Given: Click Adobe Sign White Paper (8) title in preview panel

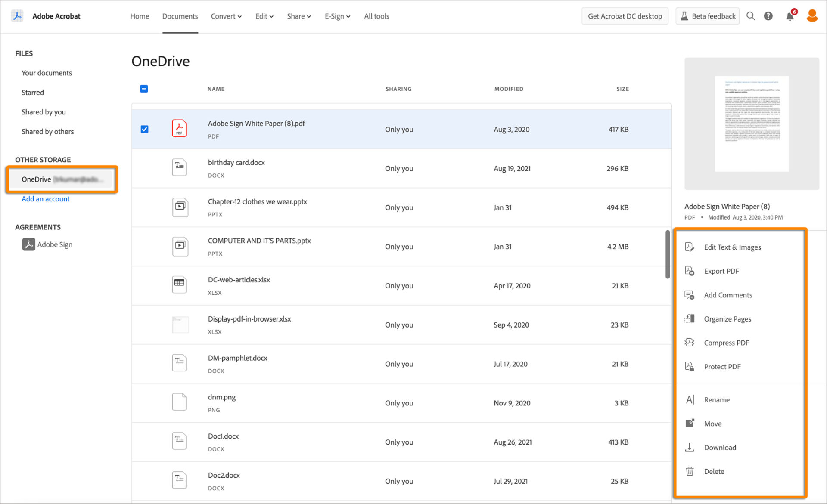Looking at the screenshot, I should 727,207.
